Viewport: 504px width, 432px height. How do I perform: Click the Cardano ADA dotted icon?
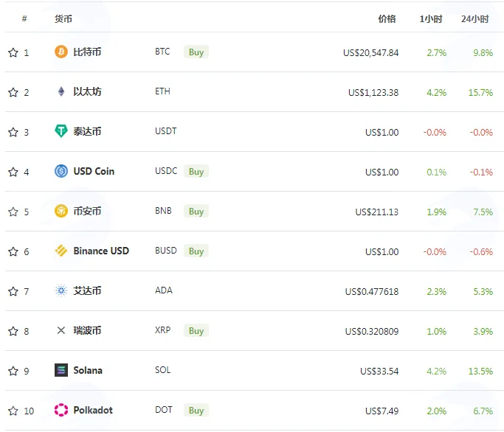61,290
